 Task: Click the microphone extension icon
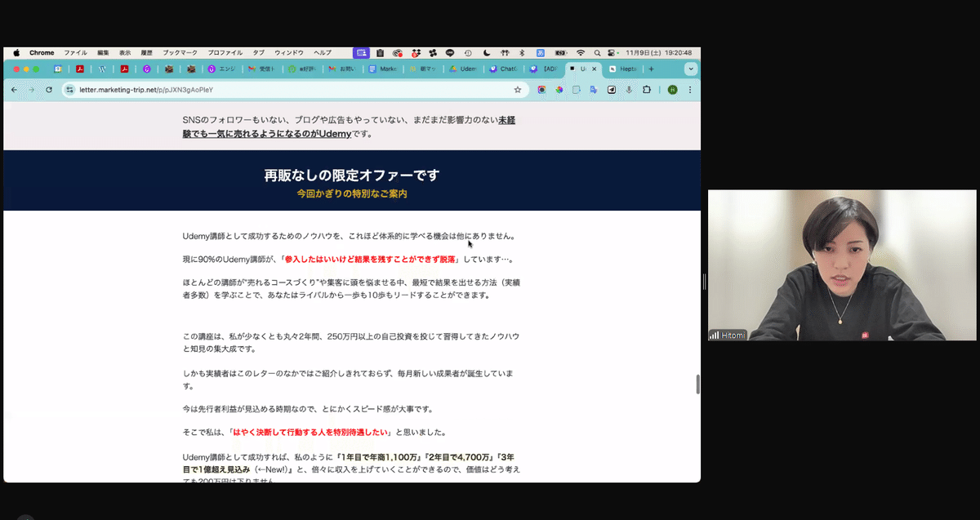[629, 90]
